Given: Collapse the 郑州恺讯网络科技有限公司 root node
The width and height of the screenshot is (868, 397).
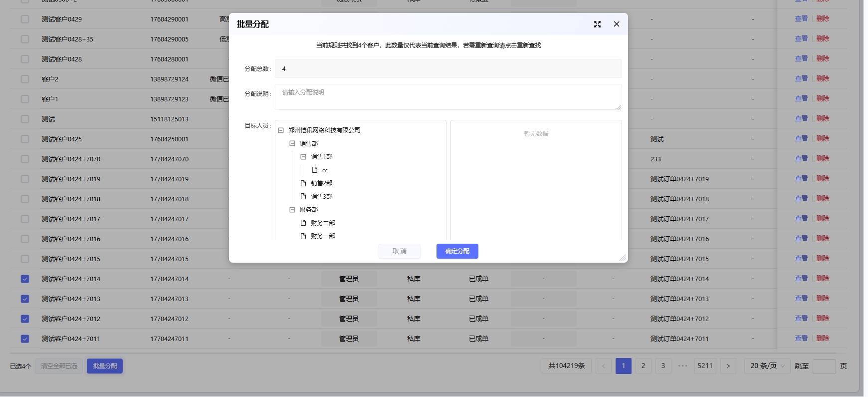Looking at the screenshot, I should pos(281,130).
